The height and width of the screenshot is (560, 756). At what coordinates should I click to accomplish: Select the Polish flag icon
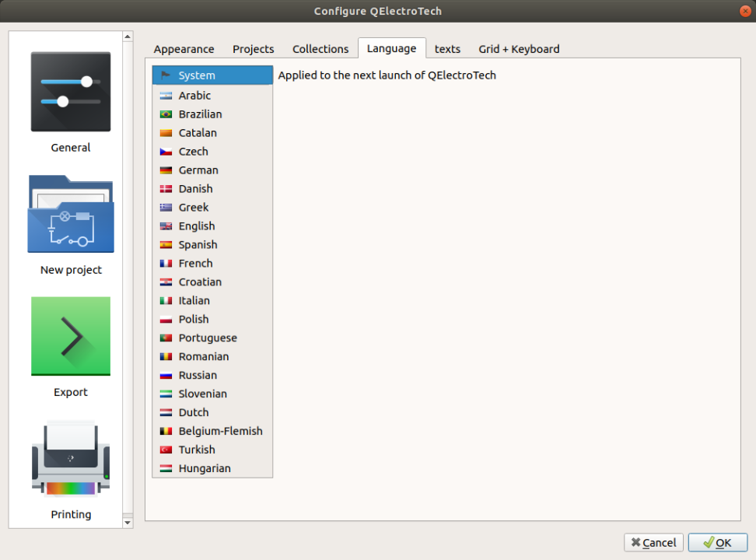point(166,320)
